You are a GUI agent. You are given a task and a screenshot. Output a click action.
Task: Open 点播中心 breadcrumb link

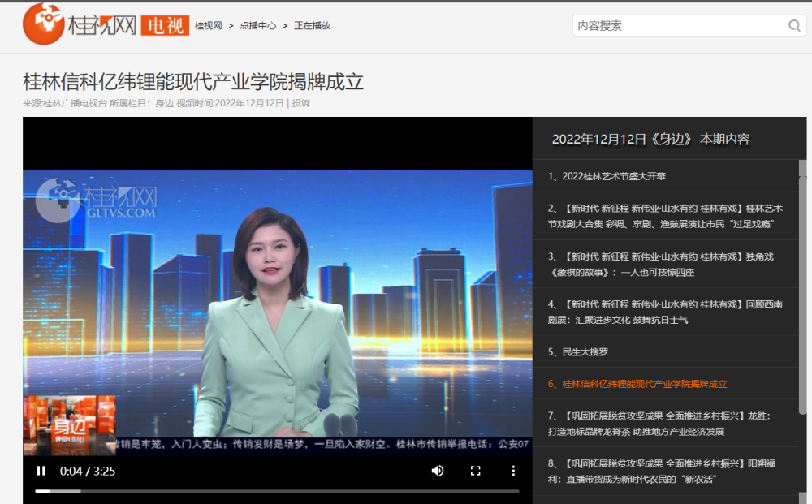pyautogui.click(x=257, y=26)
